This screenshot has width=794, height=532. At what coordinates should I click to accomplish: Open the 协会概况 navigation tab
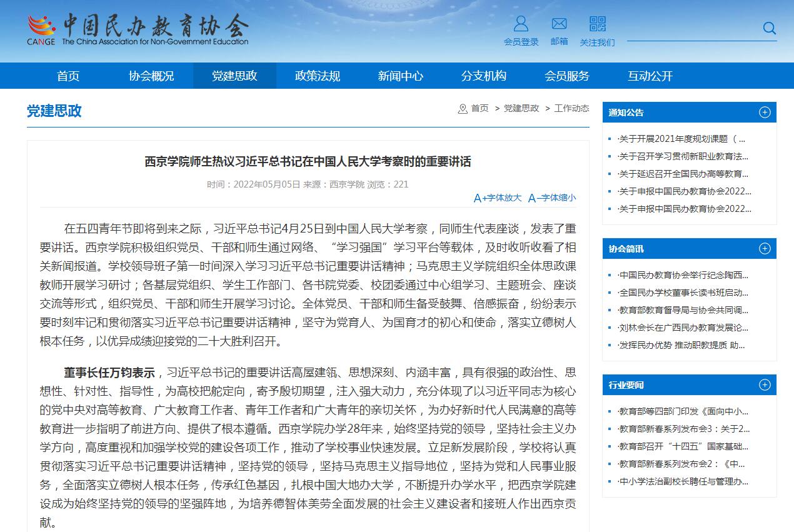[151, 76]
